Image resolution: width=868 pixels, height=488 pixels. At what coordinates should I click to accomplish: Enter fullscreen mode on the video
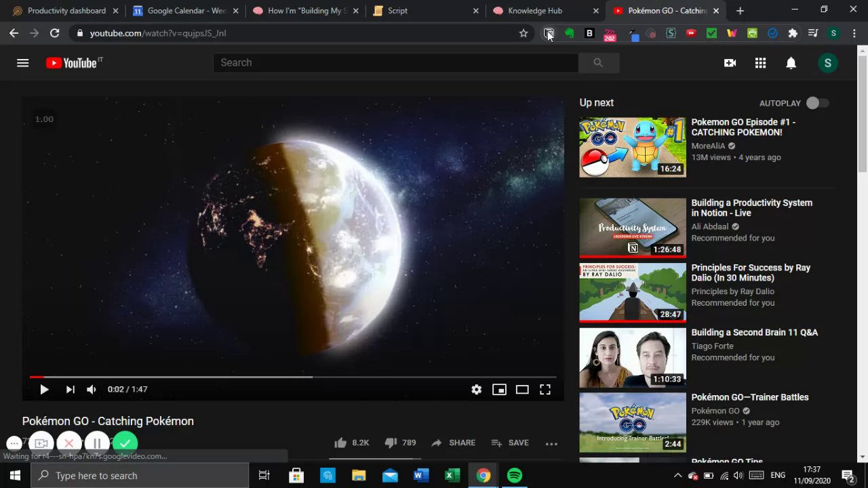pyautogui.click(x=545, y=390)
